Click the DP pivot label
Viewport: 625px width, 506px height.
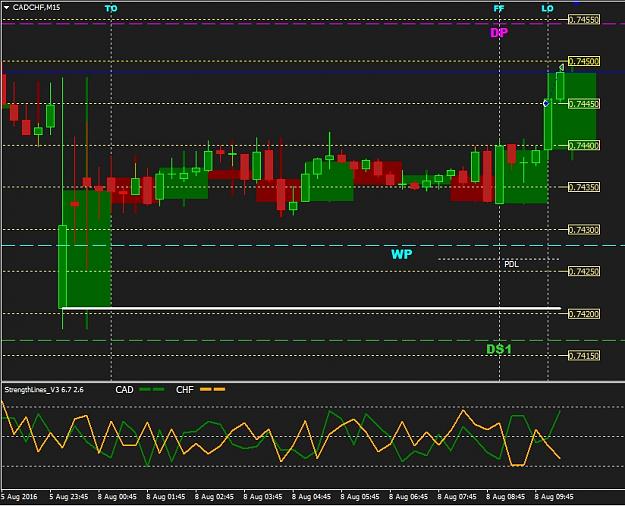(499, 33)
